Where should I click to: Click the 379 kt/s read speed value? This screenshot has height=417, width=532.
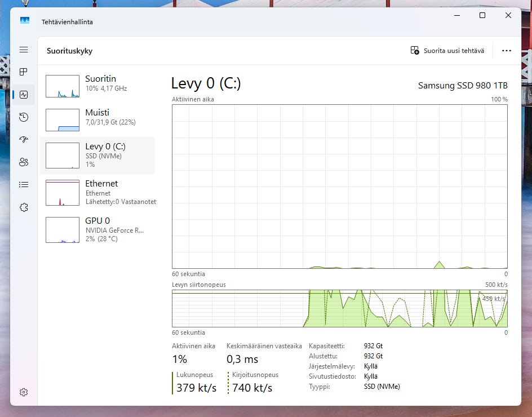[x=197, y=388]
